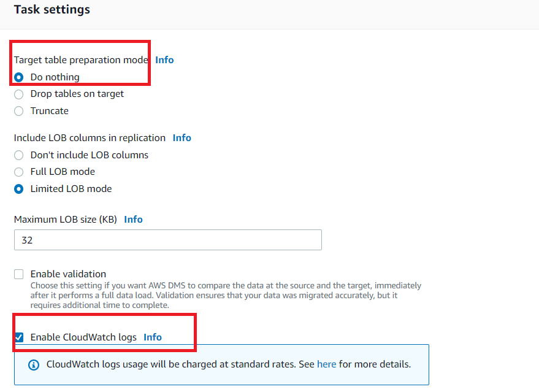Click the Enable CloudWatch logs label text
Viewport: 539px width, 392px height.
(x=83, y=337)
